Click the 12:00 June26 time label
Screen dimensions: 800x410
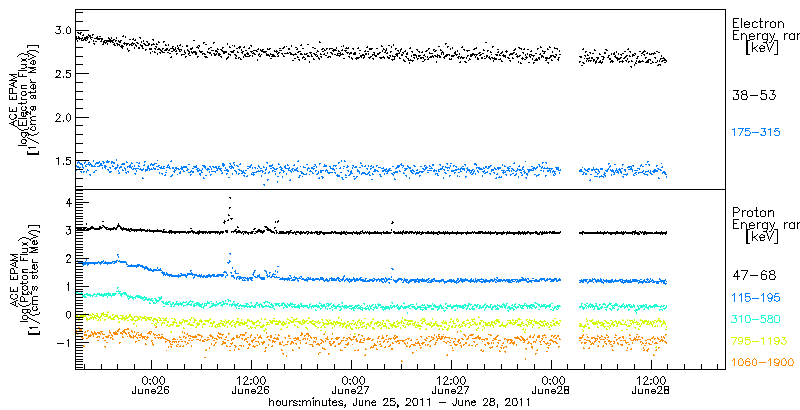coord(251,386)
